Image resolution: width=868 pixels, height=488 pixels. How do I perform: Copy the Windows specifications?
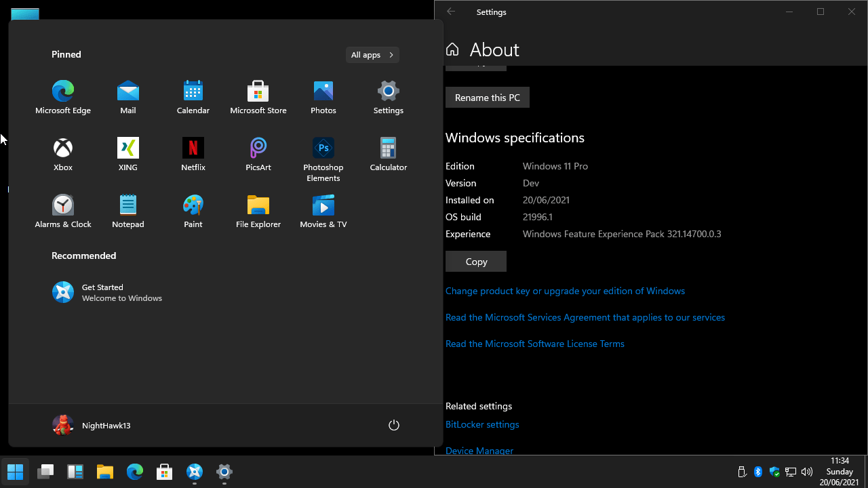476,262
